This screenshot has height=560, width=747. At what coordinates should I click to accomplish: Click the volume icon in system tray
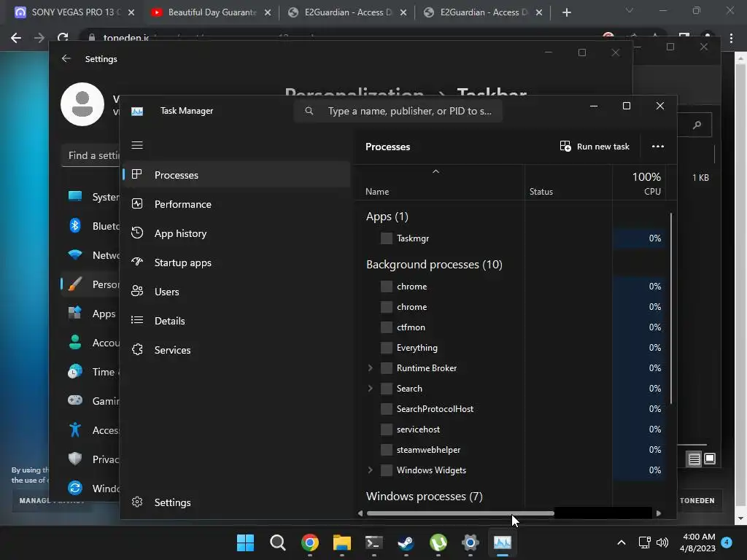click(x=662, y=542)
